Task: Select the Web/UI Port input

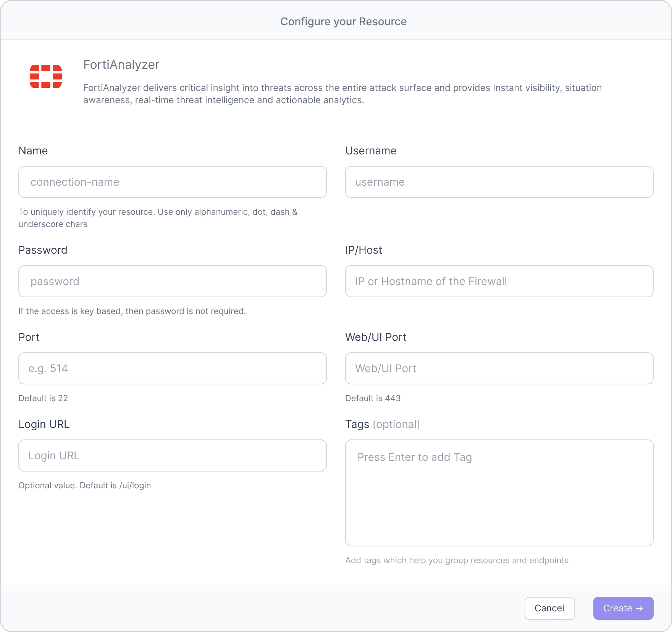Action: tap(499, 368)
